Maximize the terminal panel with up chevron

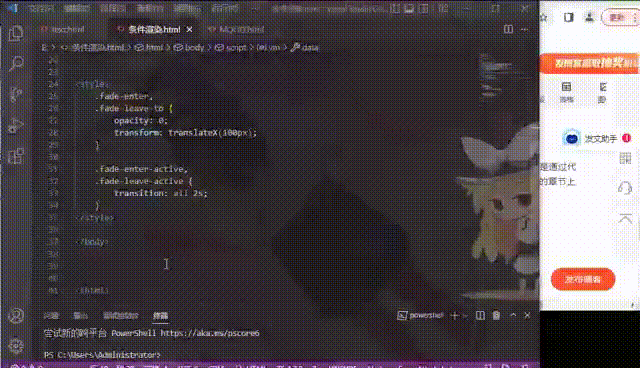click(x=513, y=315)
